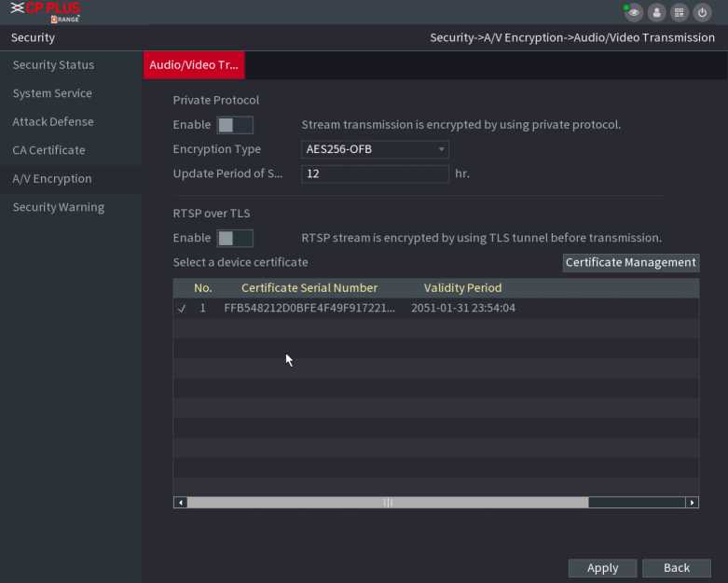Click the CP Plus logo

pos(46,12)
